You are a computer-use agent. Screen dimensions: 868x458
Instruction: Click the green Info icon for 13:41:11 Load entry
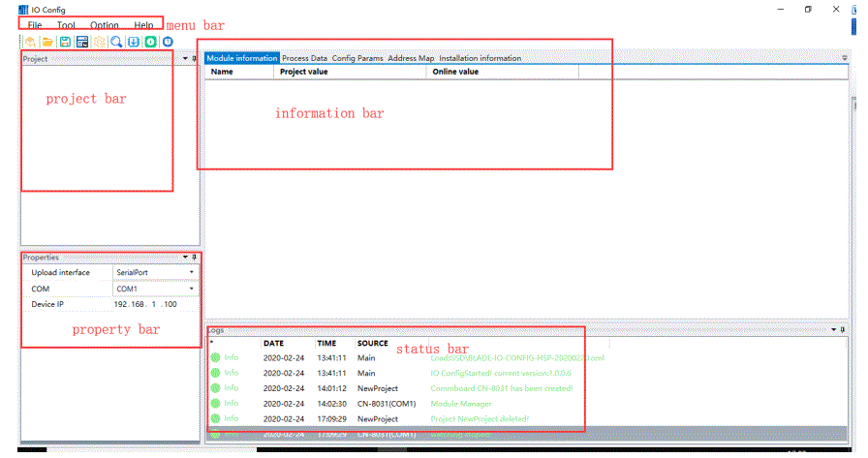pos(215,358)
